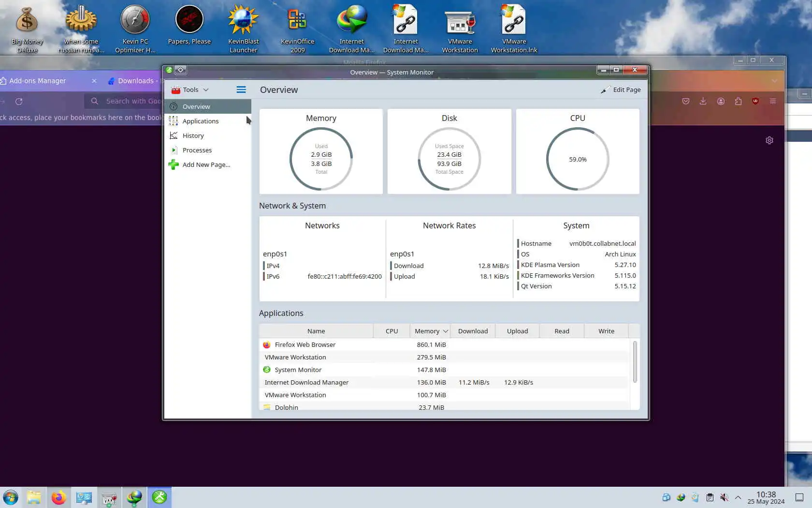Switch to the Applications page in sidebar
This screenshot has width=812, height=508.
coord(208,121)
